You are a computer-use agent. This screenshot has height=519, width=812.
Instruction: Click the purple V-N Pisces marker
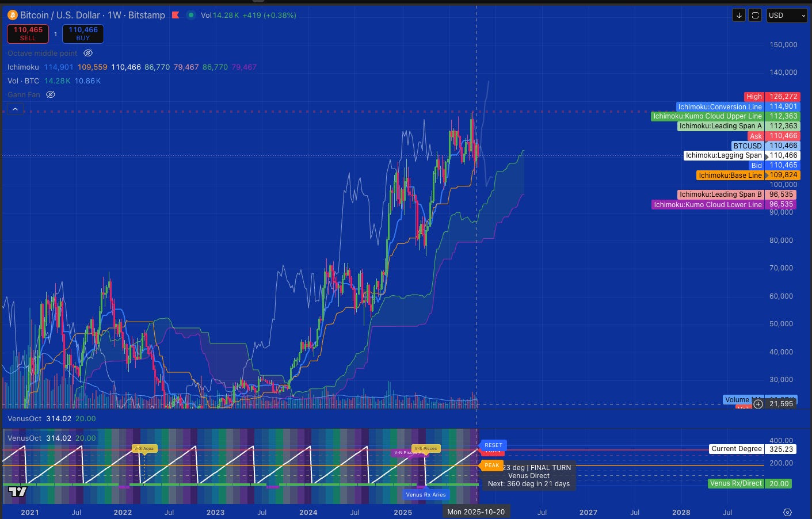[402, 453]
